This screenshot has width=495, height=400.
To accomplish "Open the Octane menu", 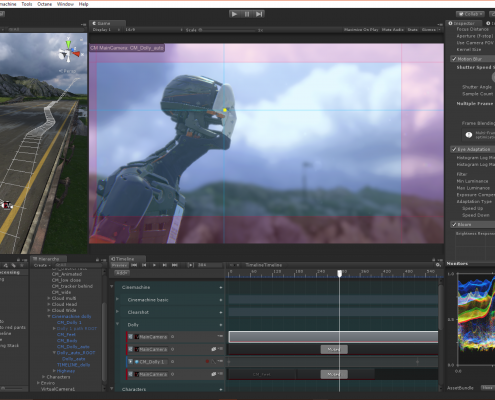I will (44, 4).
